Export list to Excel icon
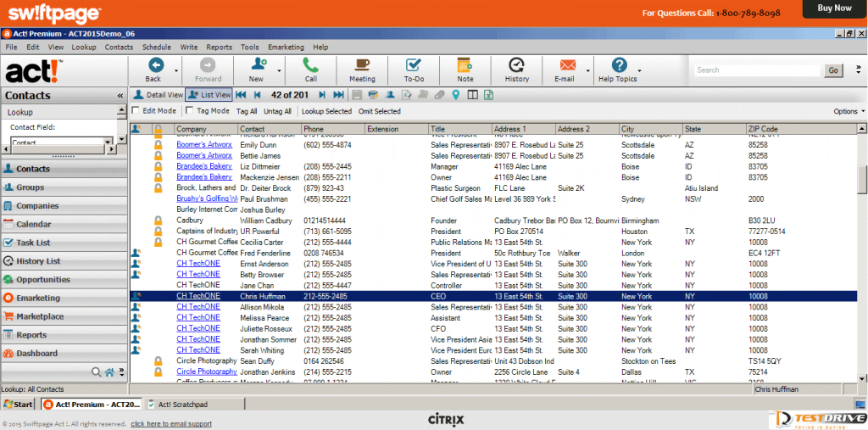 pyautogui.click(x=489, y=95)
